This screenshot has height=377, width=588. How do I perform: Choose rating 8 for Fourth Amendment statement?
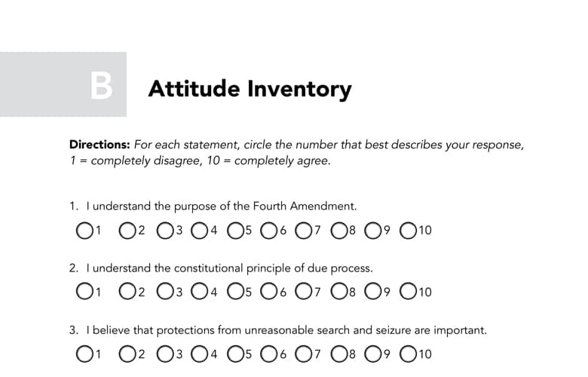pyautogui.click(x=339, y=230)
